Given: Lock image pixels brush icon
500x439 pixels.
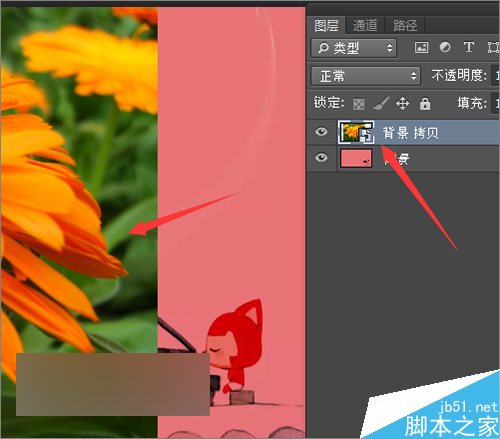Looking at the screenshot, I should point(381,103).
